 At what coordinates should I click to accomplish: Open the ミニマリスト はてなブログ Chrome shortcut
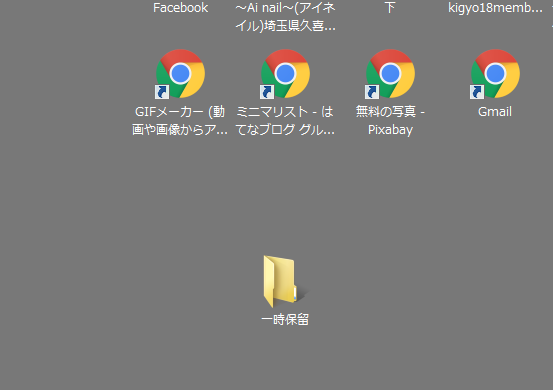(x=285, y=74)
